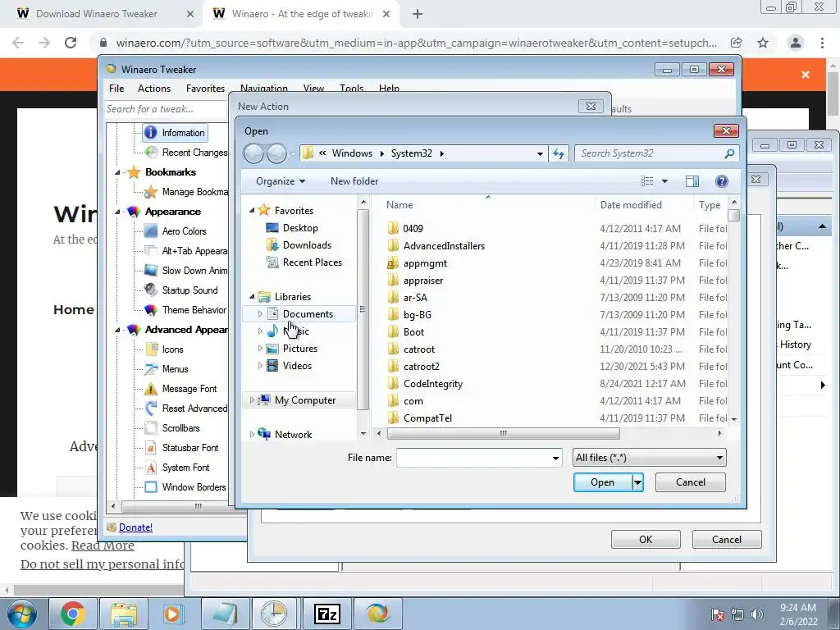Switch to Download Winaero Tweaker browser tab
The height and width of the screenshot is (630, 840).
tap(97, 14)
